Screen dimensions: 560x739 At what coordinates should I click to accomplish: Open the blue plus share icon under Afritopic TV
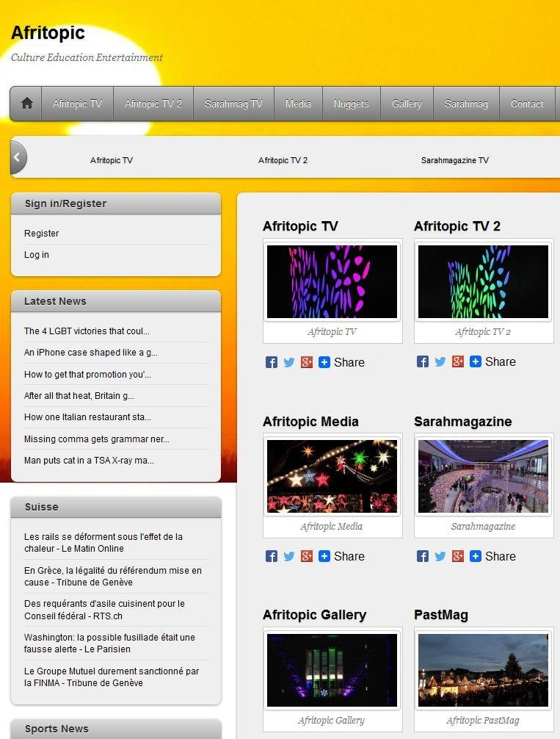point(324,362)
